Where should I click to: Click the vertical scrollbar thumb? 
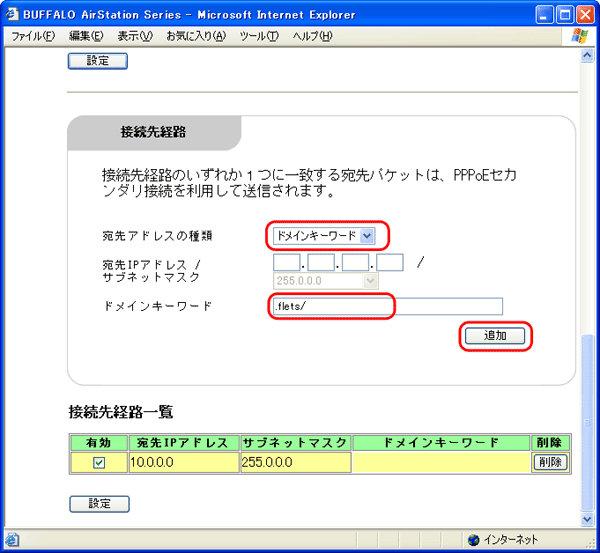[x=587, y=422]
